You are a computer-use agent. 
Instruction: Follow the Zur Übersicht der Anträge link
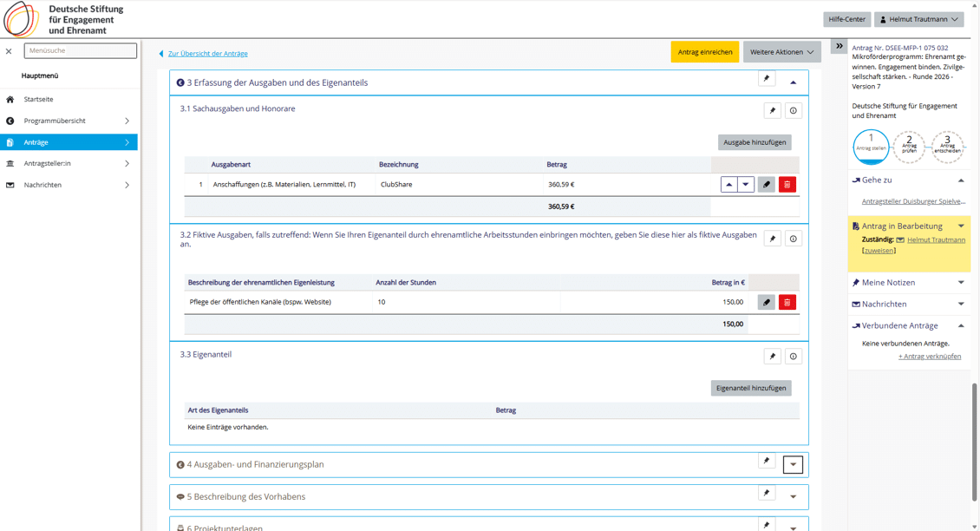tap(207, 54)
